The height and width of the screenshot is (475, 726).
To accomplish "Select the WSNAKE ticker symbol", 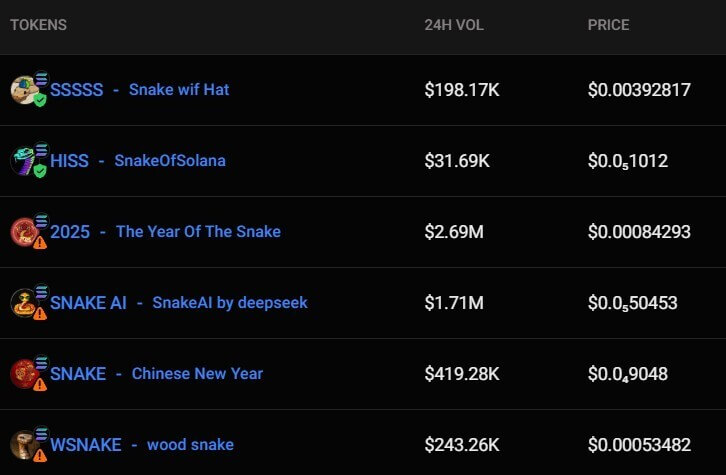I will (86, 445).
